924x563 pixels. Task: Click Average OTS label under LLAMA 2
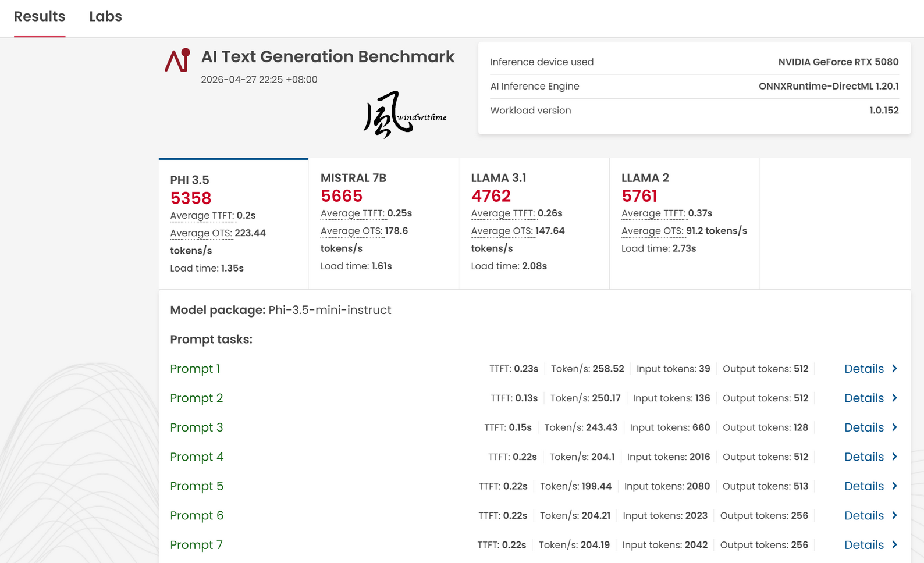[x=652, y=231]
